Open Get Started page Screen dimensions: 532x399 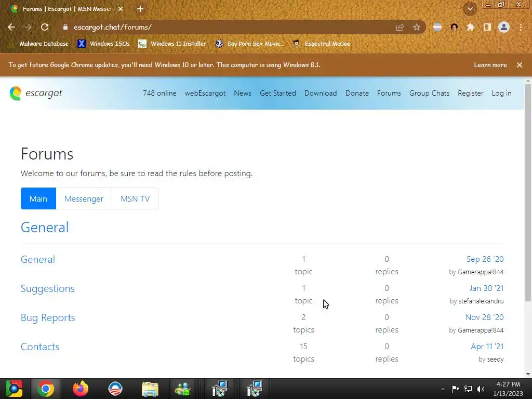pos(278,94)
